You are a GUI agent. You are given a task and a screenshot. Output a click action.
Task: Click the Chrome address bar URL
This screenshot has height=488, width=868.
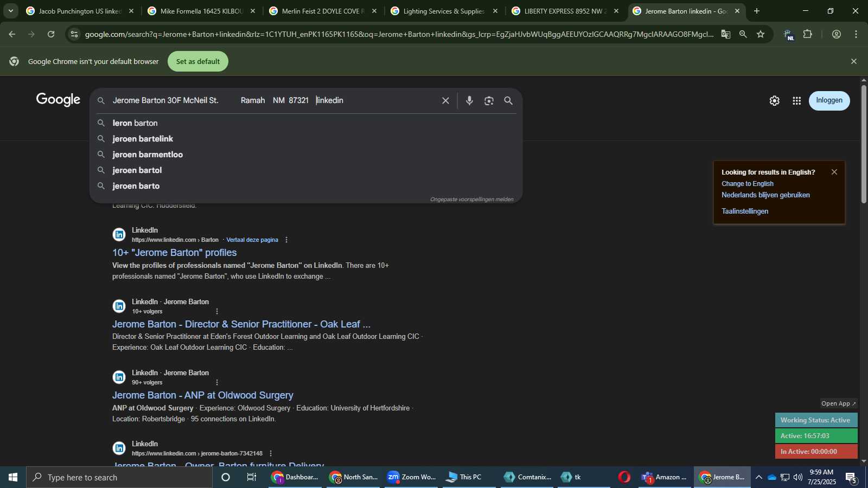pyautogui.click(x=399, y=34)
